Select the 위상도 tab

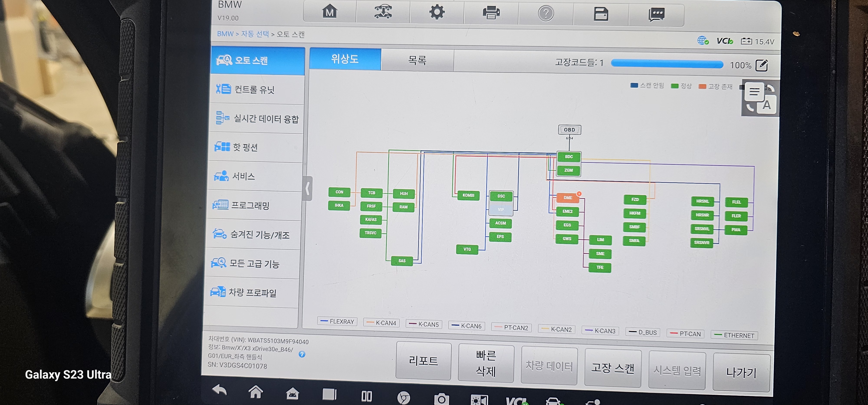345,59
